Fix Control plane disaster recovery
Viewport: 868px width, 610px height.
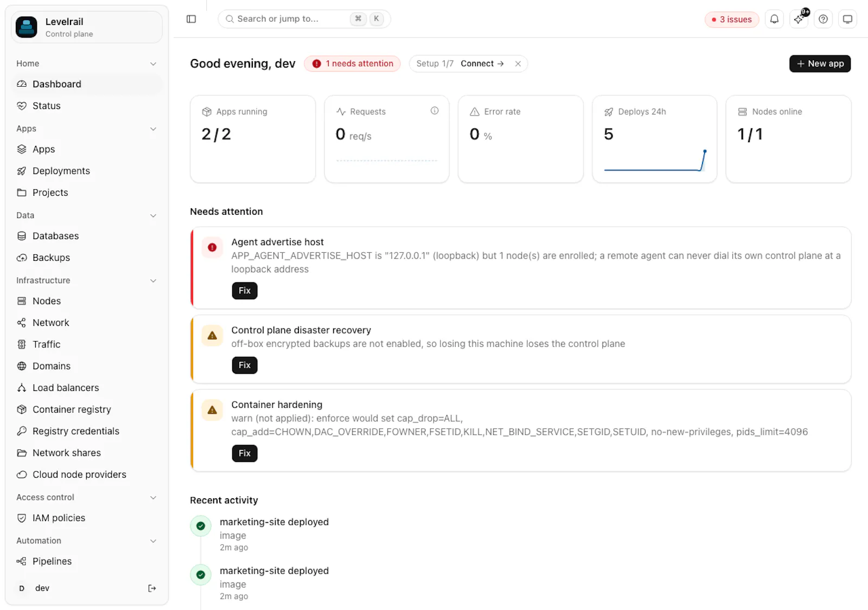pyautogui.click(x=245, y=365)
